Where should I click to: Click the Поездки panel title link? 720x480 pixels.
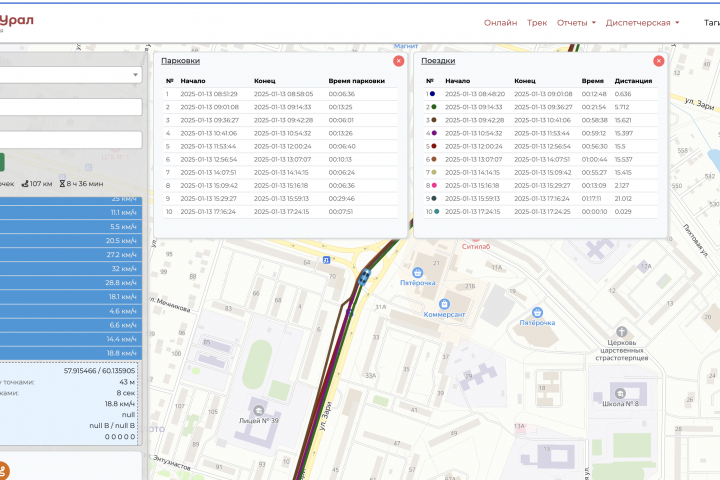pyautogui.click(x=438, y=61)
